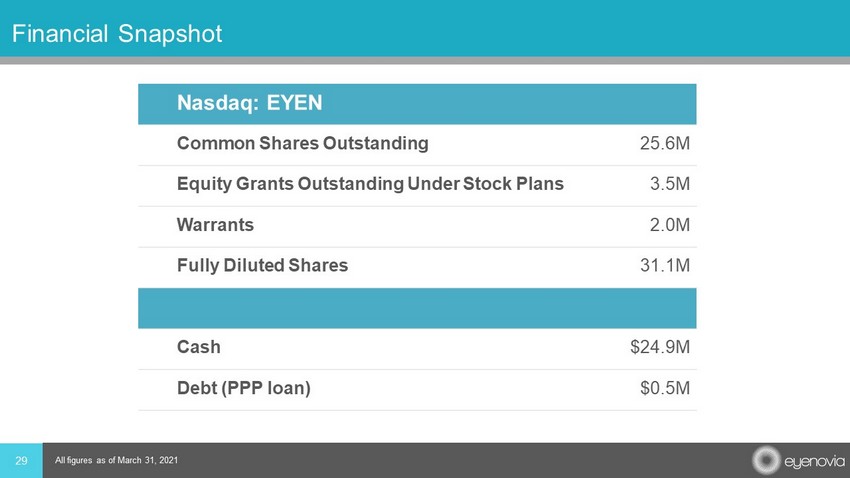Click the "Common Shares Outstanding" row label
Viewport: 850px width, 478px height.
tap(302, 143)
